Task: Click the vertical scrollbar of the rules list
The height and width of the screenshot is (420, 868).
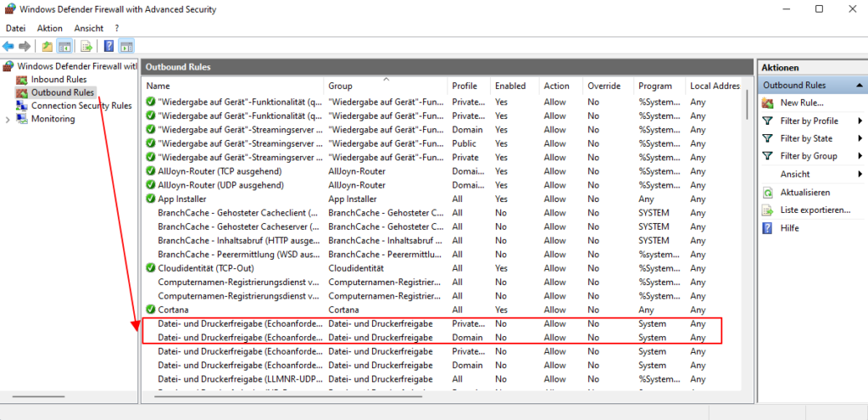Action: coord(746,105)
